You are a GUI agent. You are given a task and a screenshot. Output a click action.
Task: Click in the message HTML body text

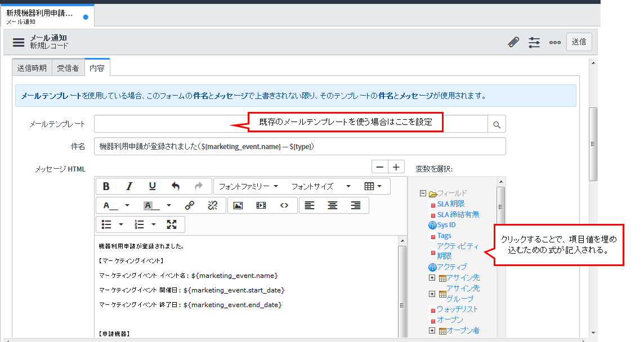coord(247,287)
